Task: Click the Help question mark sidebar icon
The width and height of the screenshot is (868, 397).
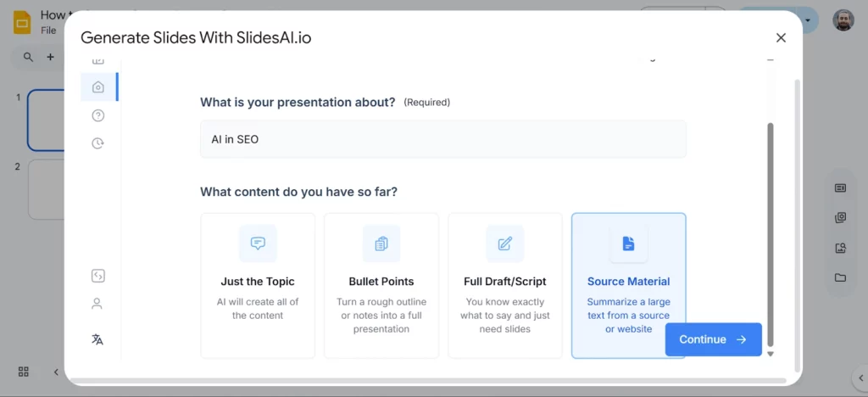Action: [x=98, y=115]
